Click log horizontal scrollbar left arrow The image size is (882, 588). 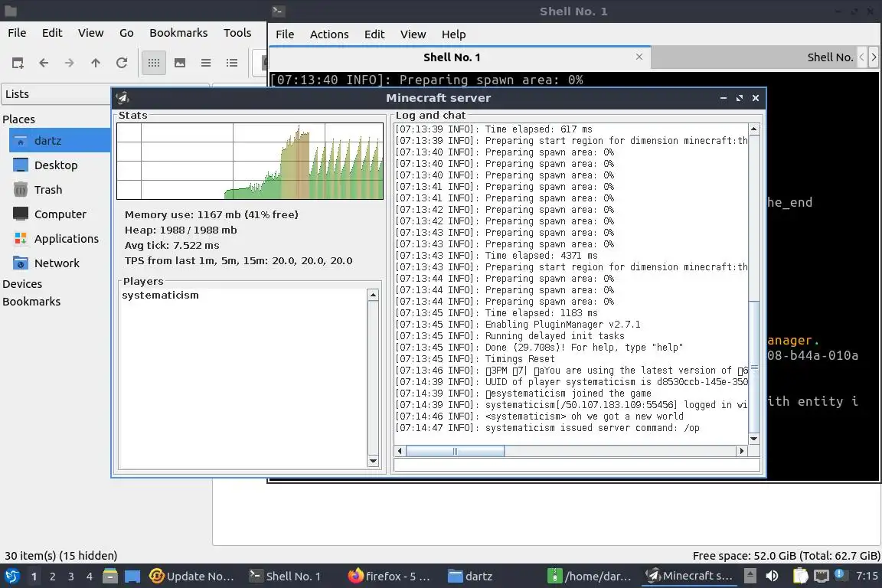click(400, 451)
